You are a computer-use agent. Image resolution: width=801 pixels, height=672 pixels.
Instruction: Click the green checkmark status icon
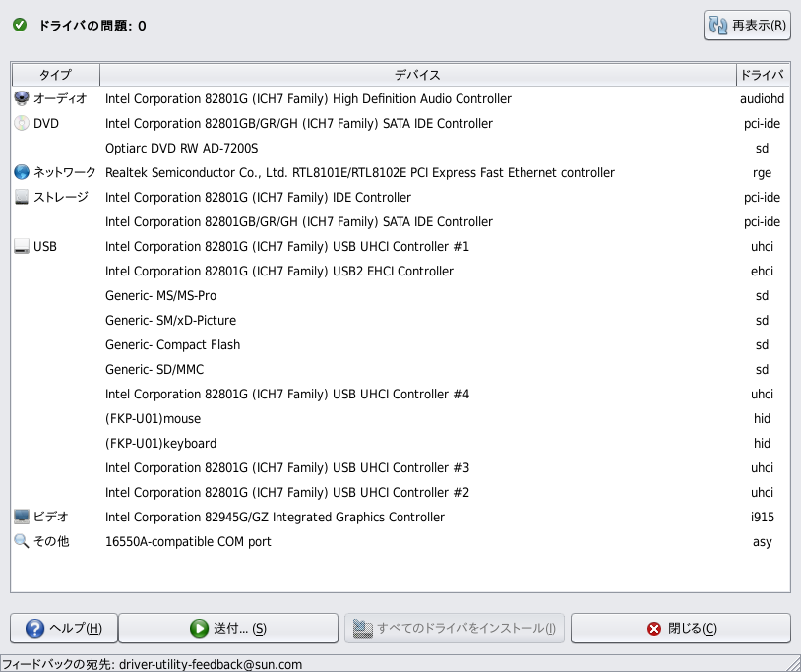[20, 25]
